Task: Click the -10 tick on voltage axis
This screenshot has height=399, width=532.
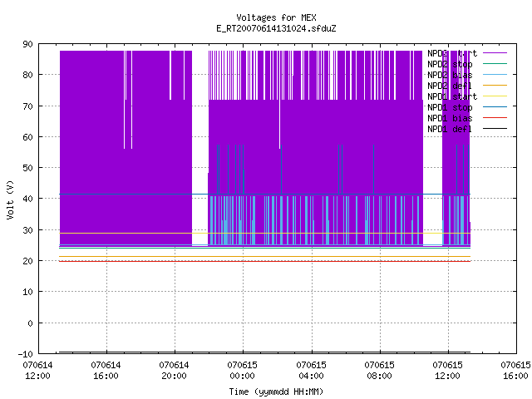Action: coord(26,354)
